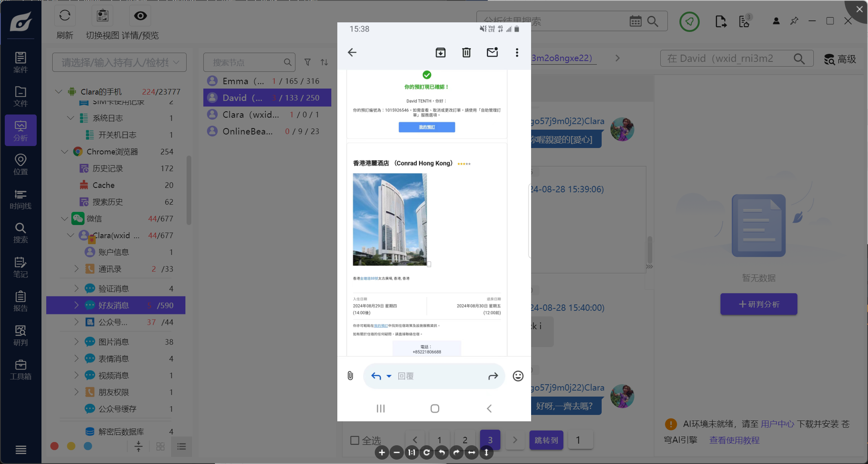Check the 全选 select all checkbox
This screenshot has height=464, width=868.
(354, 440)
